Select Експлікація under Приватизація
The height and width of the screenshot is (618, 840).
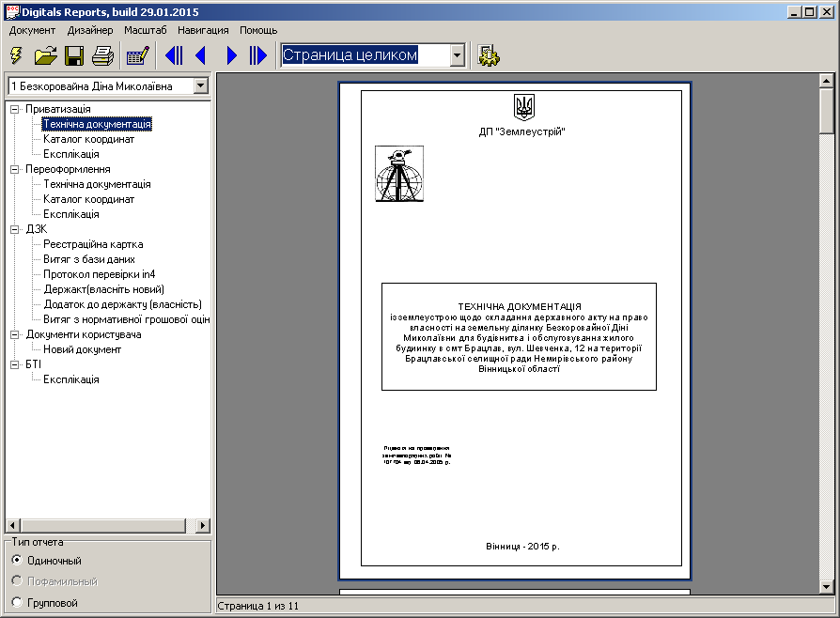[71, 154]
